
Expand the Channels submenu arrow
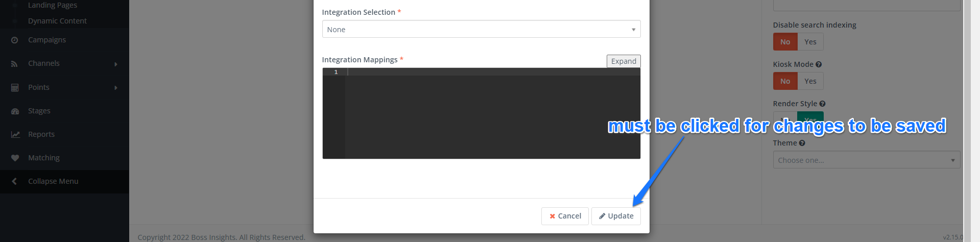(x=116, y=64)
